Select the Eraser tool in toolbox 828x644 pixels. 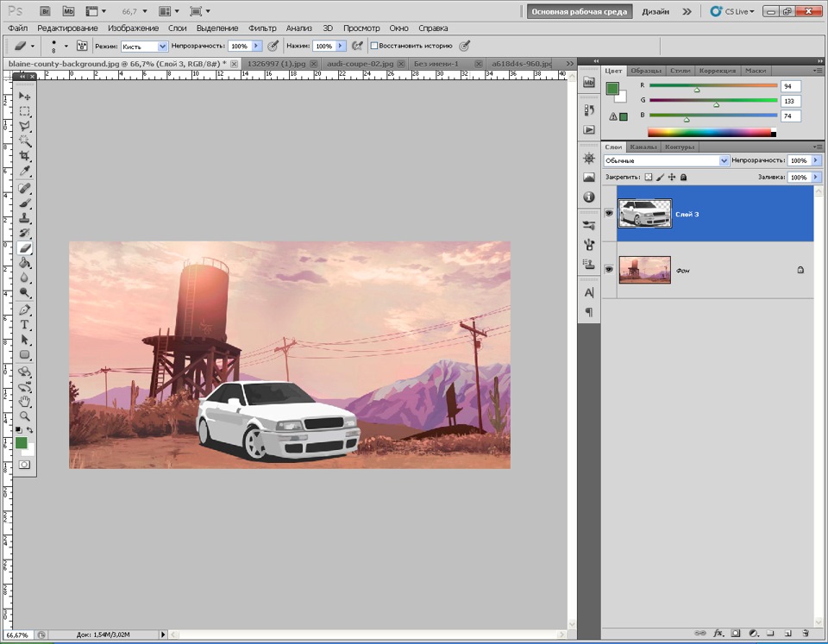point(24,247)
